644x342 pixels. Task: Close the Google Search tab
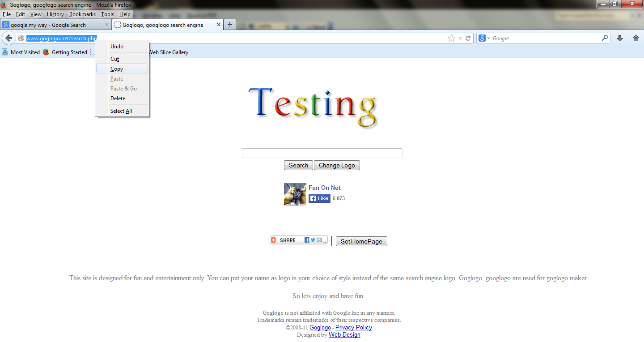tap(107, 25)
